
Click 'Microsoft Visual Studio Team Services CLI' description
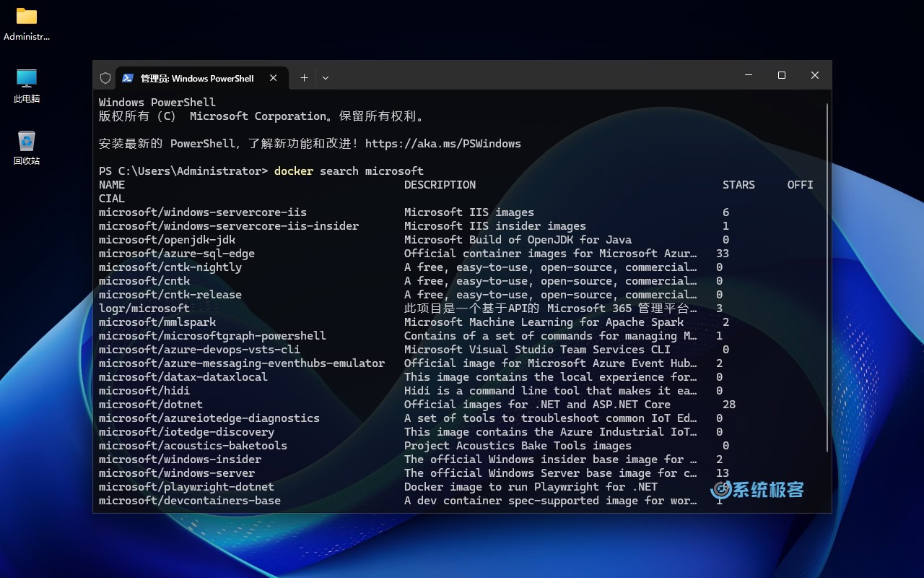tap(537, 350)
